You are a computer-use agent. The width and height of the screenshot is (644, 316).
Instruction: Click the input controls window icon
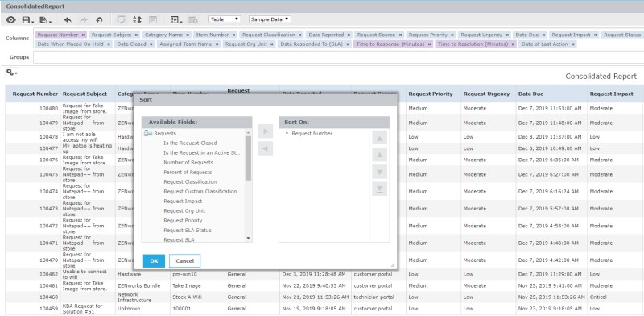click(x=153, y=19)
